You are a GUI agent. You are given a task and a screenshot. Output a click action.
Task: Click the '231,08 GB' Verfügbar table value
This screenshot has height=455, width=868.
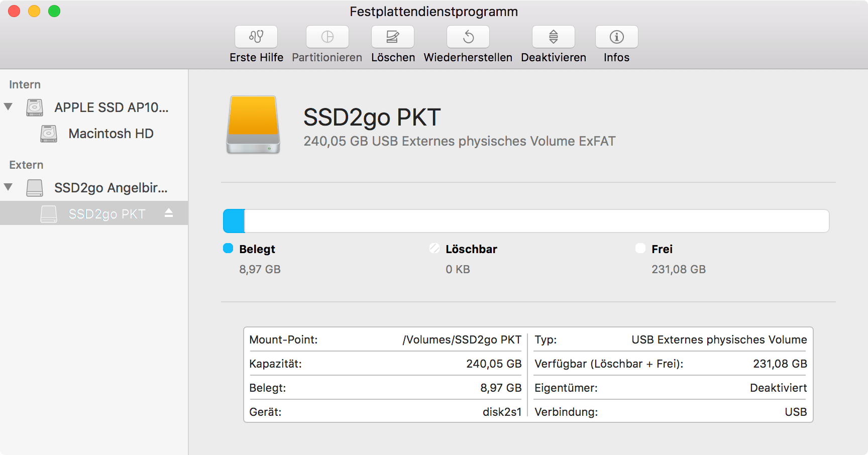tap(780, 364)
